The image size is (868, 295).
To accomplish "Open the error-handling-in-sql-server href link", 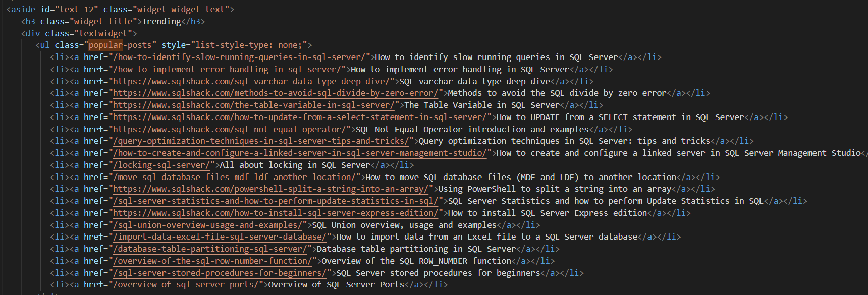I will [227, 70].
